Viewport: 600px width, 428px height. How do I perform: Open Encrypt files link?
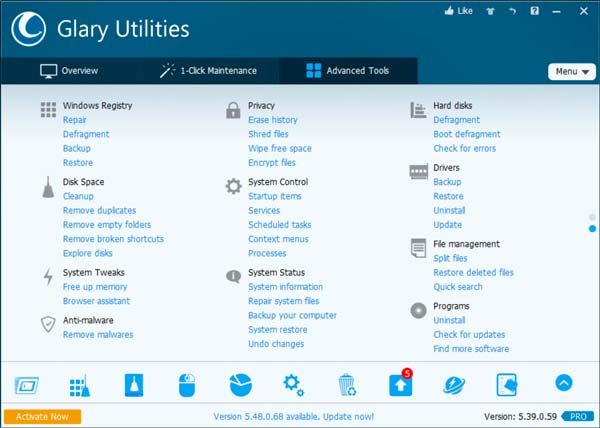point(272,163)
